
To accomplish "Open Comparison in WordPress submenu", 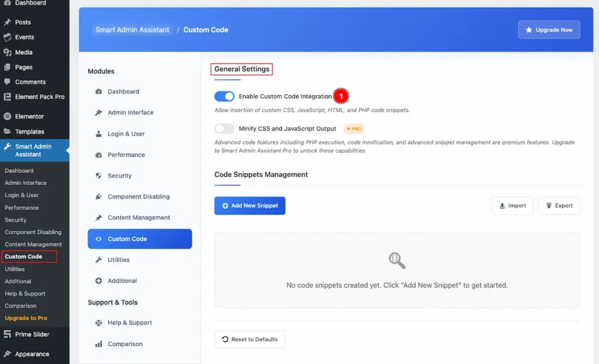I will click(20, 306).
